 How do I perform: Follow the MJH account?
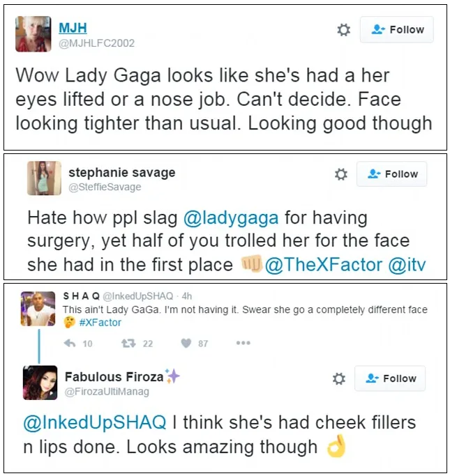point(396,29)
